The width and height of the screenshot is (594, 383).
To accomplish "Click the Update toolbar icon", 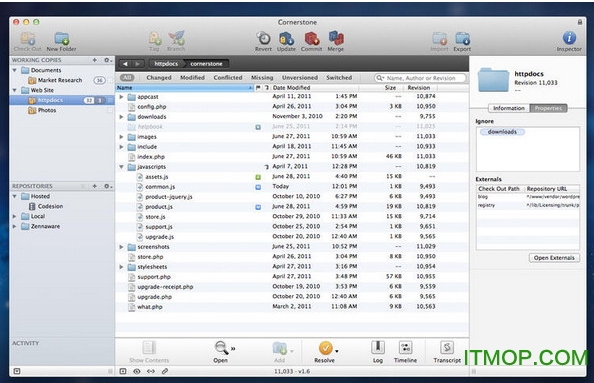I will point(286,39).
